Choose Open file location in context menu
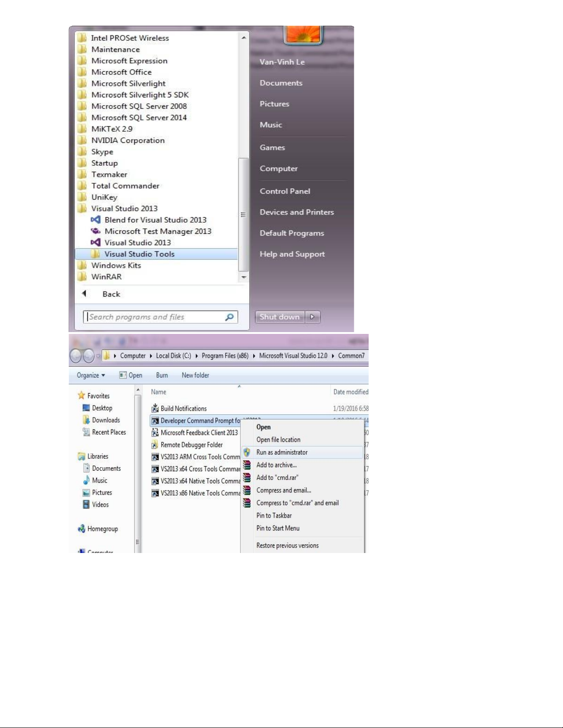563x728 pixels. tap(302, 440)
